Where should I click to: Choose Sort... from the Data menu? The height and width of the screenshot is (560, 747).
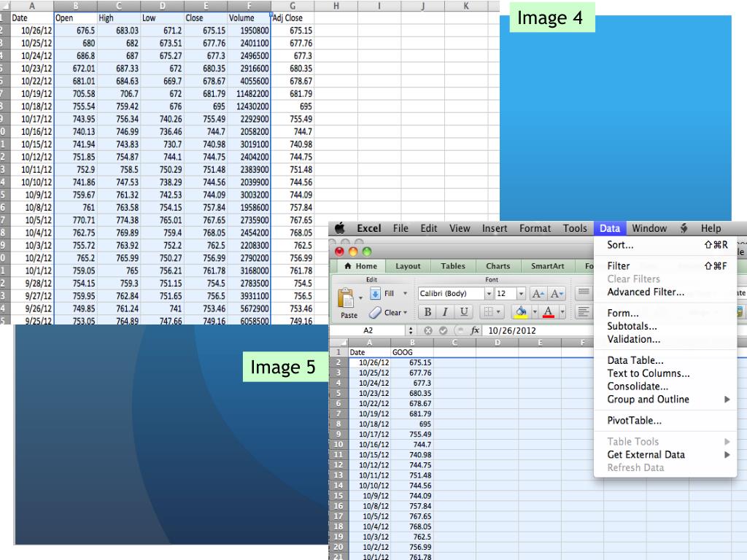pyautogui.click(x=665, y=245)
